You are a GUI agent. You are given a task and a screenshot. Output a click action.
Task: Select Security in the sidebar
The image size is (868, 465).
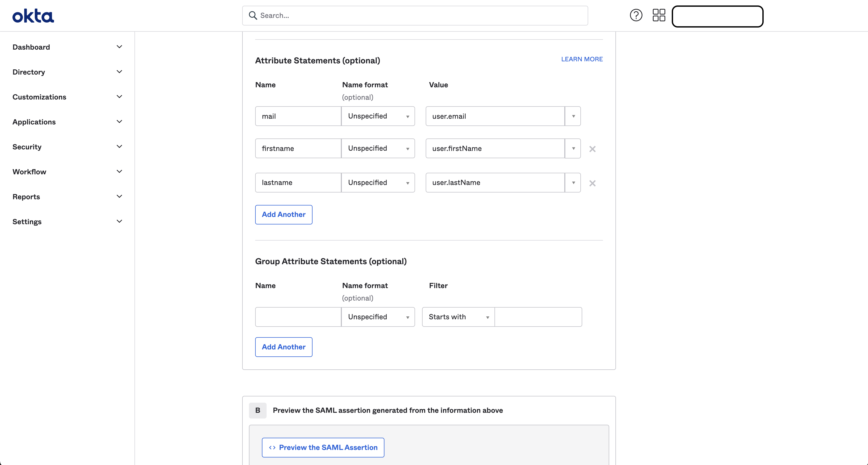pyautogui.click(x=27, y=147)
